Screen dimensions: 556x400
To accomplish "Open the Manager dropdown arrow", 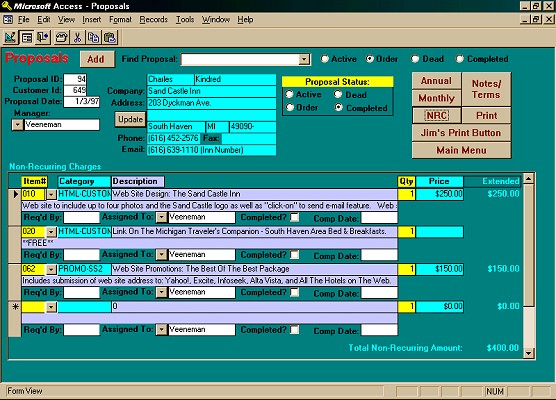I will pyautogui.click(x=17, y=125).
